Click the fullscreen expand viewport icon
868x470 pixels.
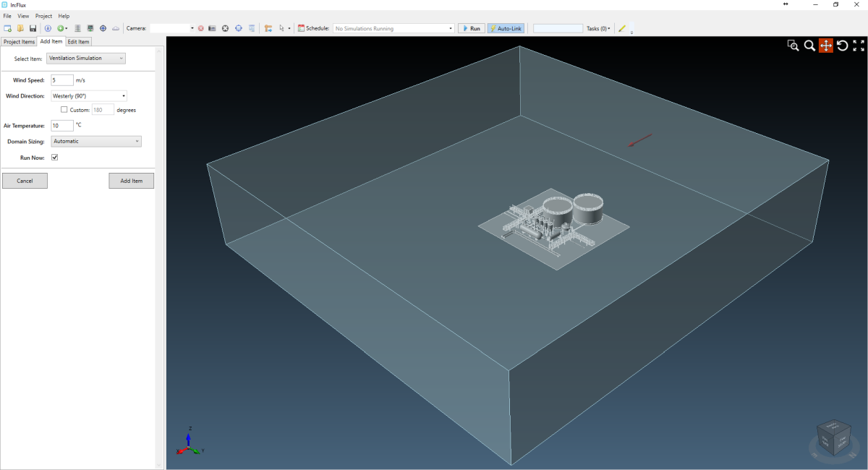click(859, 46)
